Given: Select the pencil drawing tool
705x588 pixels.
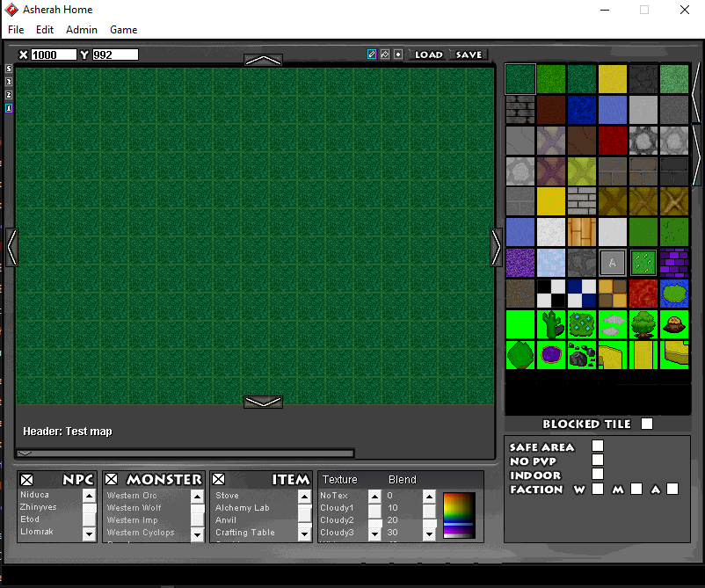Looking at the screenshot, I should [371, 54].
